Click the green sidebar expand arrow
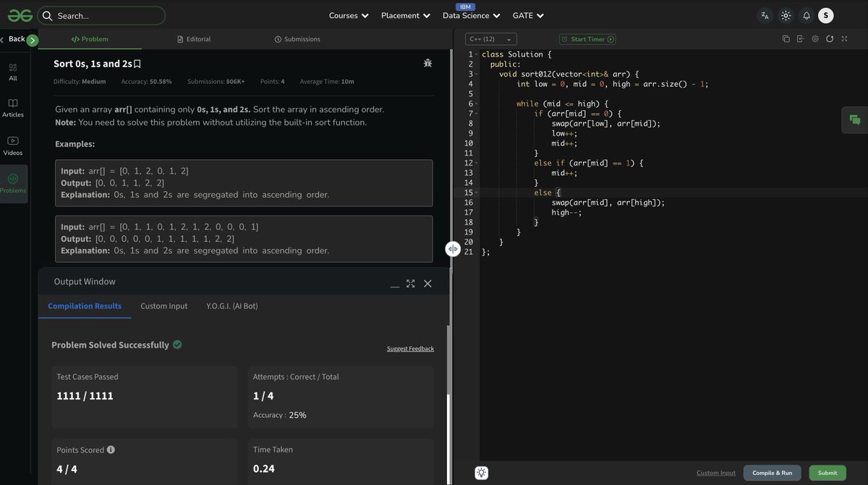868x485 pixels. point(32,40)
